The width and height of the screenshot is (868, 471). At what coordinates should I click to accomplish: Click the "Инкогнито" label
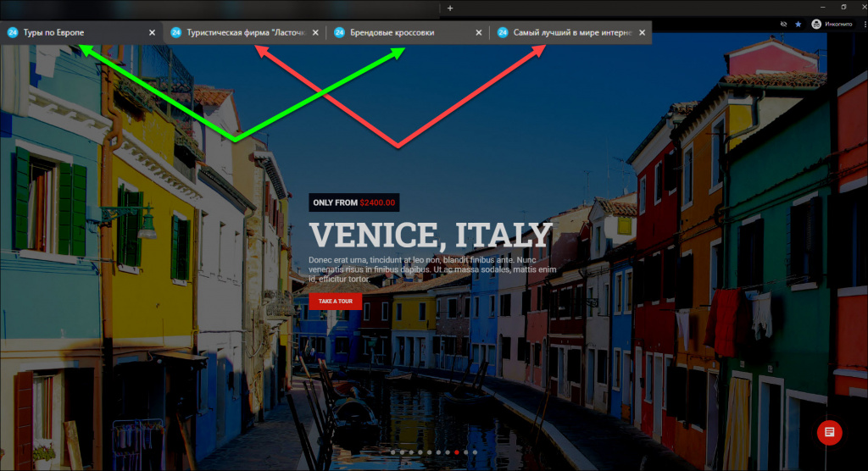point(838,25)
